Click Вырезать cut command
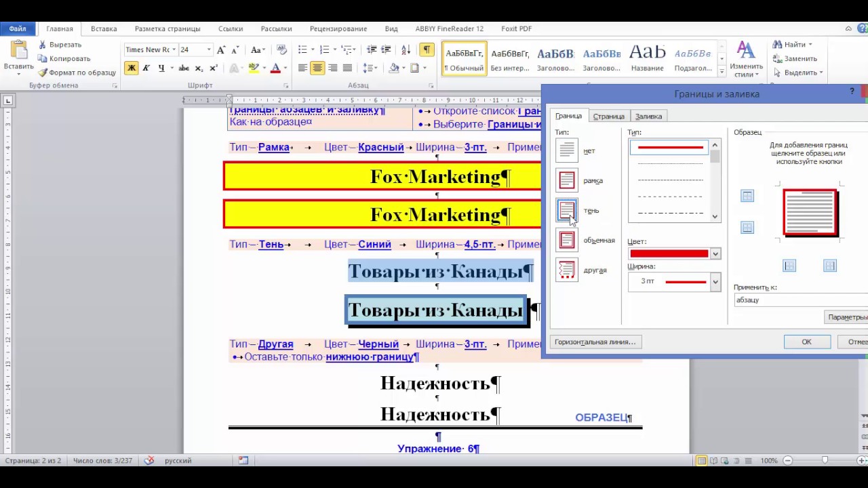This screenshot has width=868, height=488. (60, 45)
